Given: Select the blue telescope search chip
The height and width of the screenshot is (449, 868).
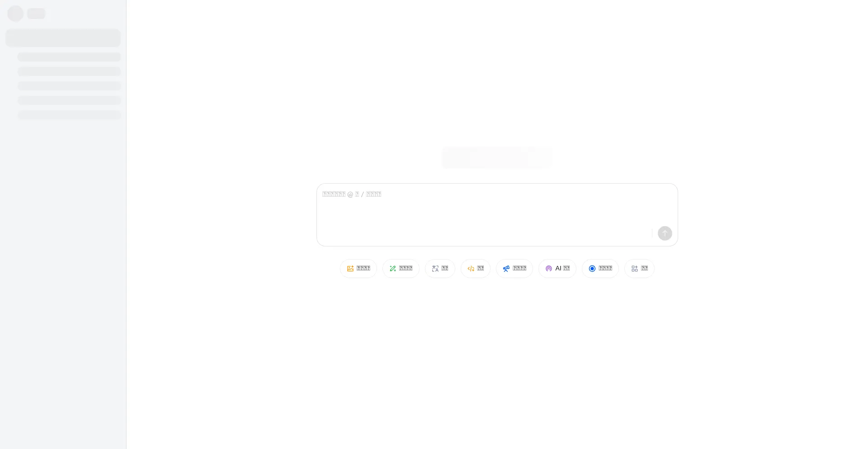Looking at the screenshot, I should [514, 269].
